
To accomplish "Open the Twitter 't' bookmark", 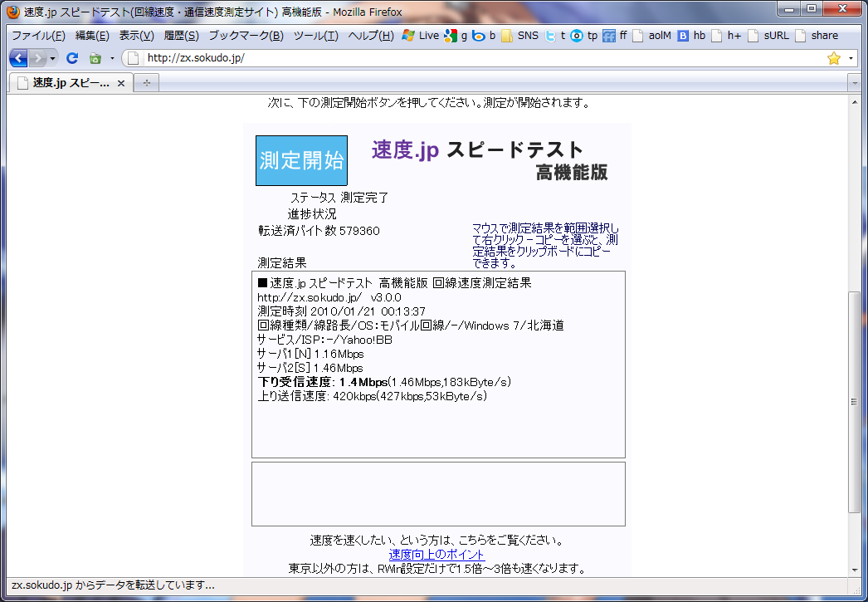I will [555, 36].
